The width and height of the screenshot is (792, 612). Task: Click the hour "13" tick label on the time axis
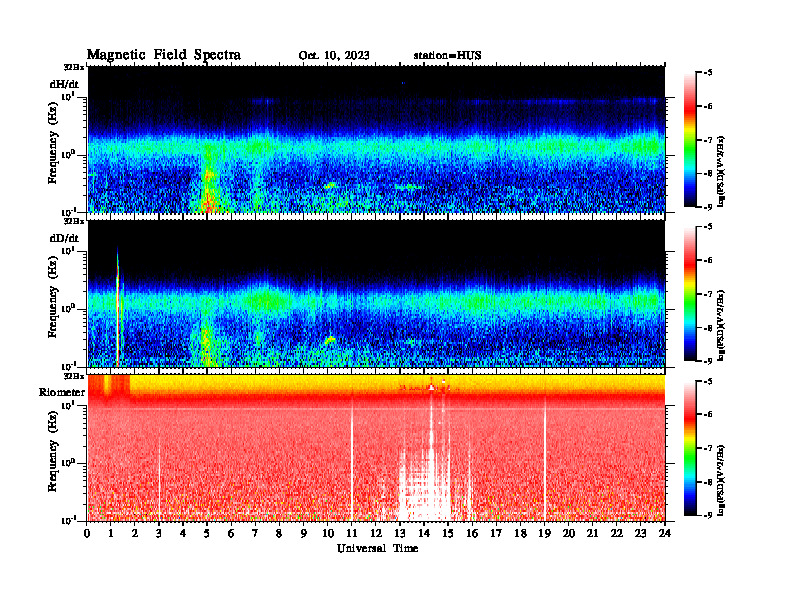[x=400, y=534]
